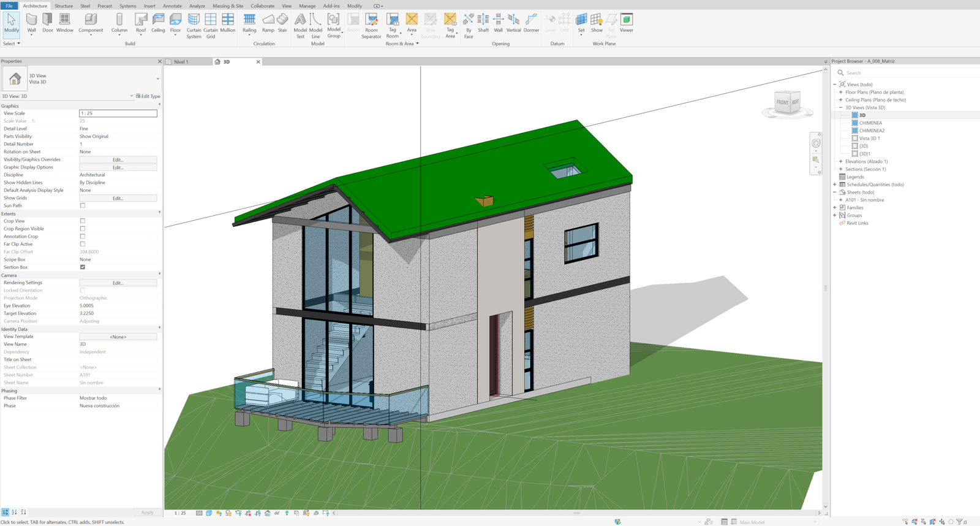The image size is (980, 526).
Task: Uncheck the Section Box checkbox
Action: (83, 267)
